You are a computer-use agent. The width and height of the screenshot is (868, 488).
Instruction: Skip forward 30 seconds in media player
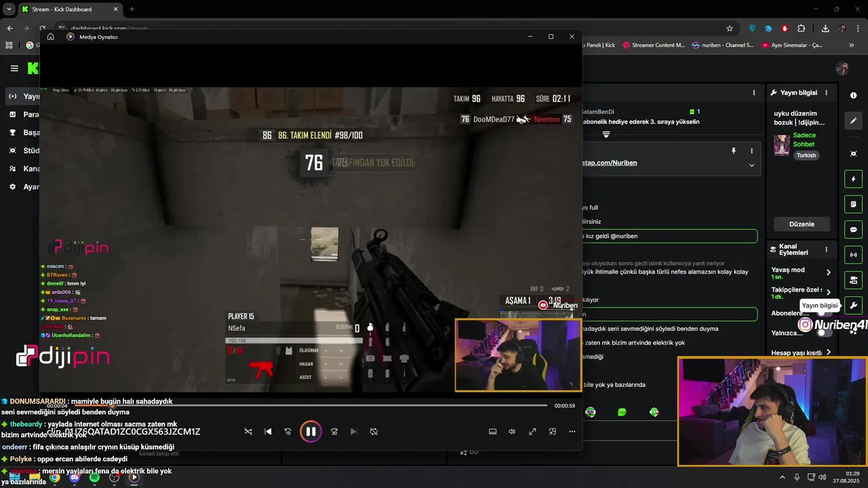point(334,432)
